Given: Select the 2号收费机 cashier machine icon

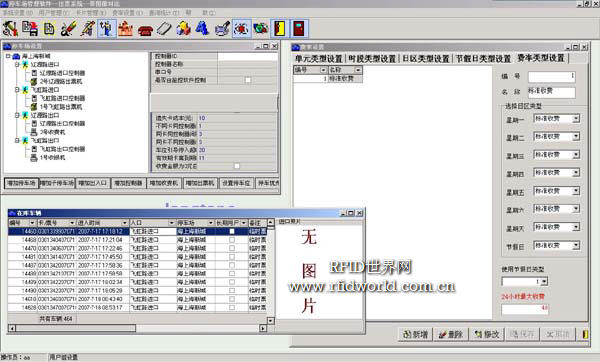Looking at the screenshot, I should click(x=34, y=132).
